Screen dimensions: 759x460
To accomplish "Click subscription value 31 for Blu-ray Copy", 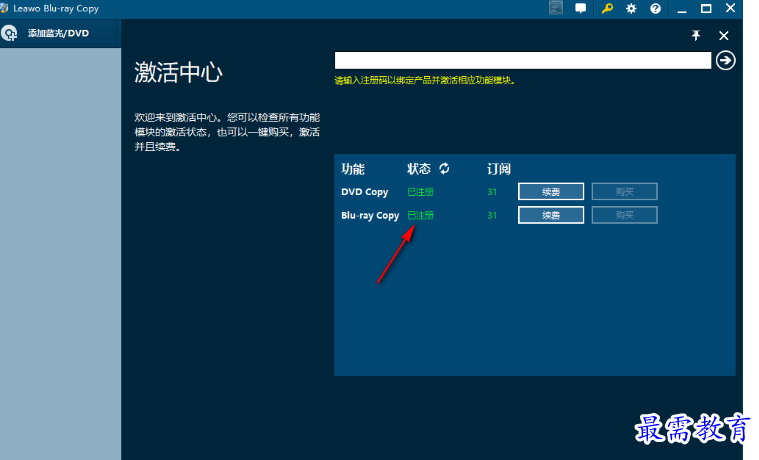I will click(492, 216).
